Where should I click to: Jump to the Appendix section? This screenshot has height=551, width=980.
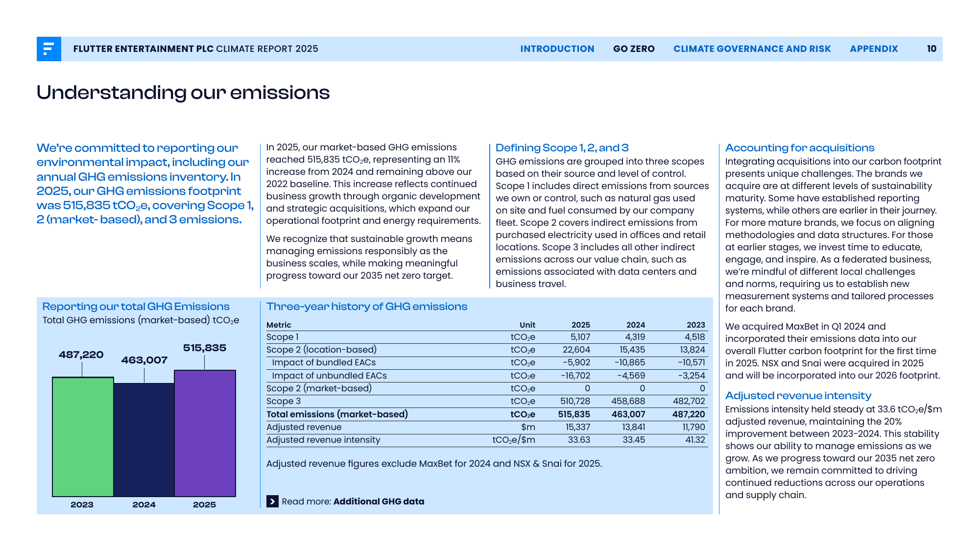point(874,49)
